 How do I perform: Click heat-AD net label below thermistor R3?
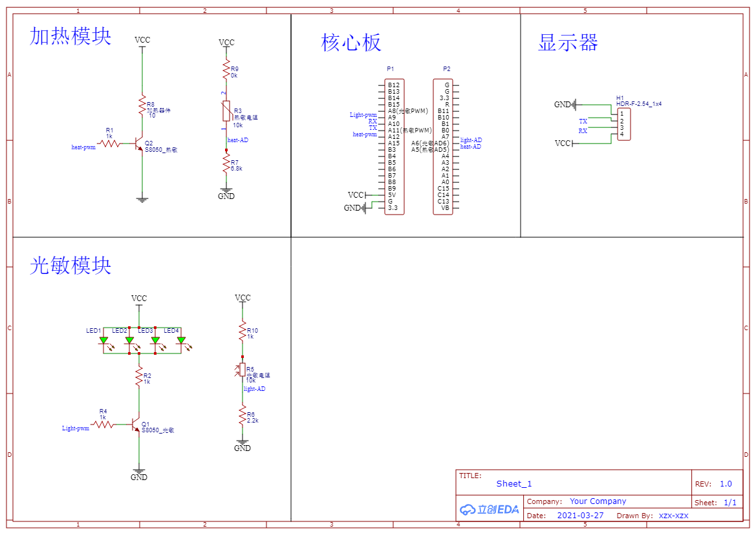pos(238,140)
